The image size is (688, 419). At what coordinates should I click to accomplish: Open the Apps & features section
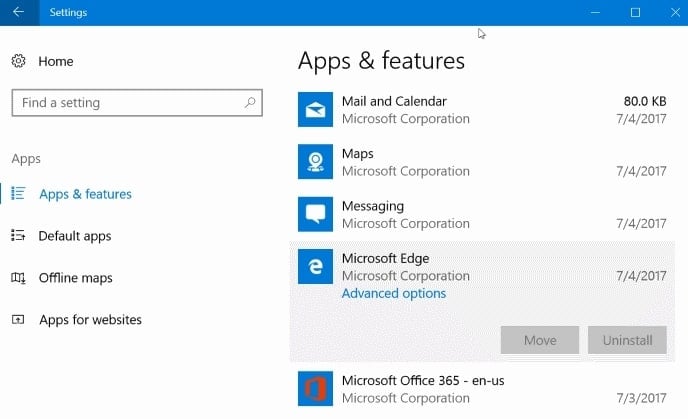point(85,194)
